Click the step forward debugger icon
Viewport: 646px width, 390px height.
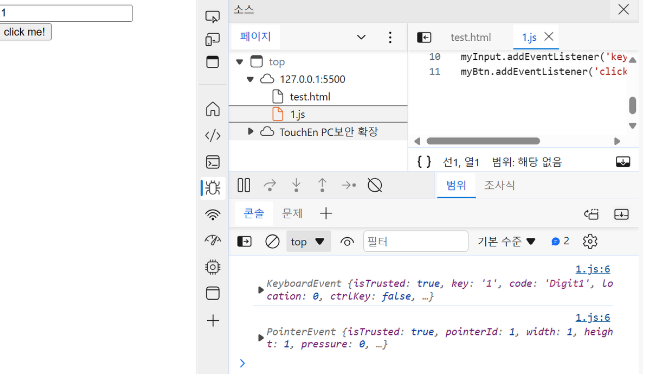pyautogui.click(x=349, y=185)
